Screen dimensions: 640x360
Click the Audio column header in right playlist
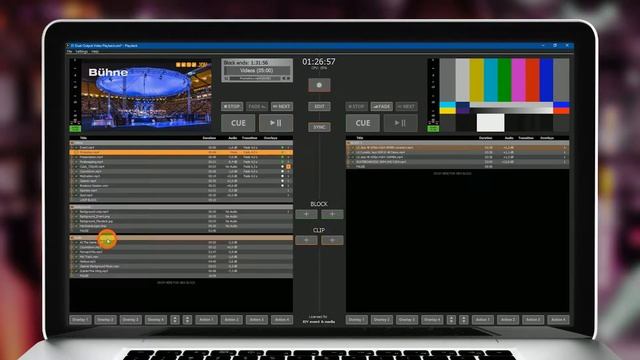509,138
